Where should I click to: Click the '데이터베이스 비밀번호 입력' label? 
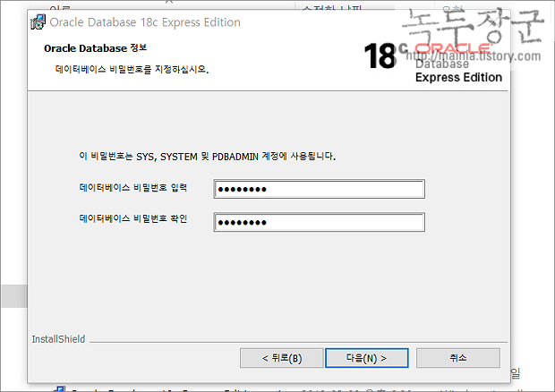click(x=133, y=188)
